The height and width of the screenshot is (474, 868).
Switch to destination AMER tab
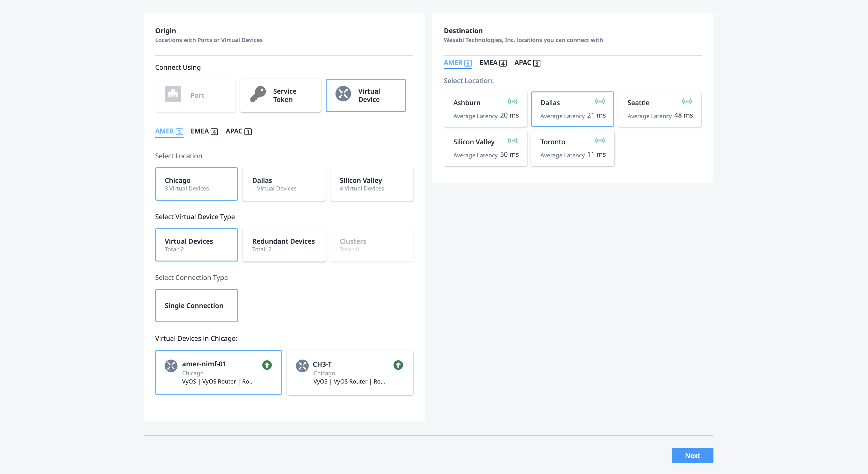tap(458, 63)
